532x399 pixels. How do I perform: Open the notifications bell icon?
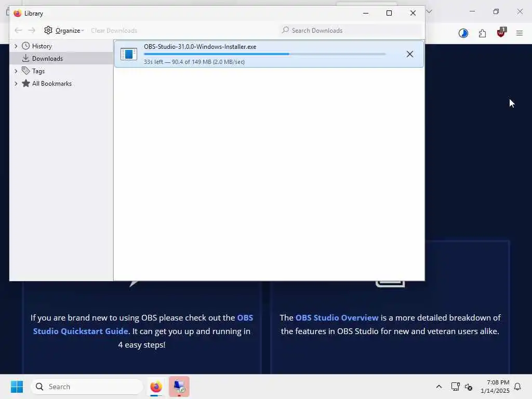pyautogui.click(x=517, y=387)
